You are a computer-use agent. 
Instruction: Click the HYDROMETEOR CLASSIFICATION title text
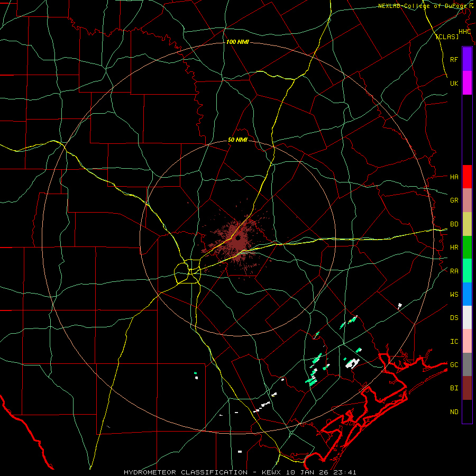186,472
